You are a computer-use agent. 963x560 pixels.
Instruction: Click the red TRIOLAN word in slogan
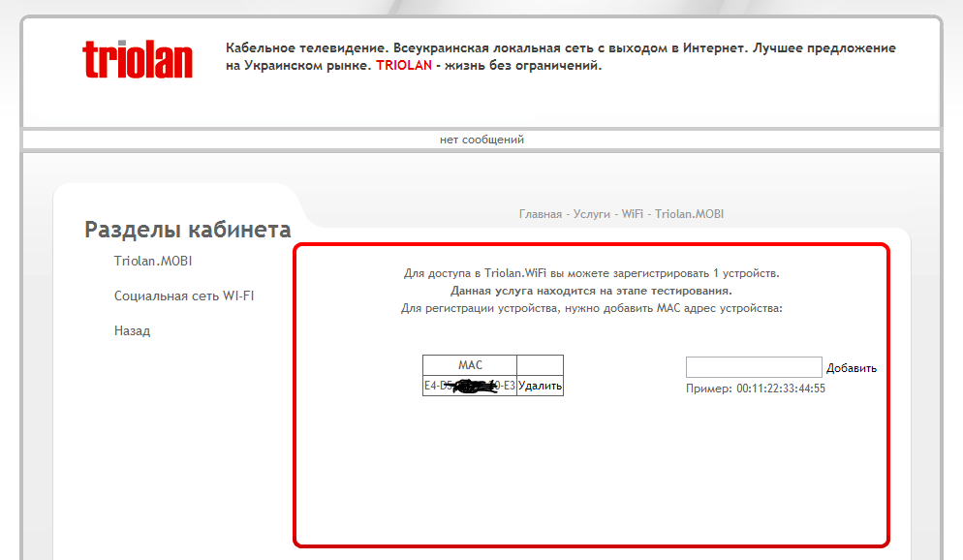pyautogui.click(x=404, y=66)
